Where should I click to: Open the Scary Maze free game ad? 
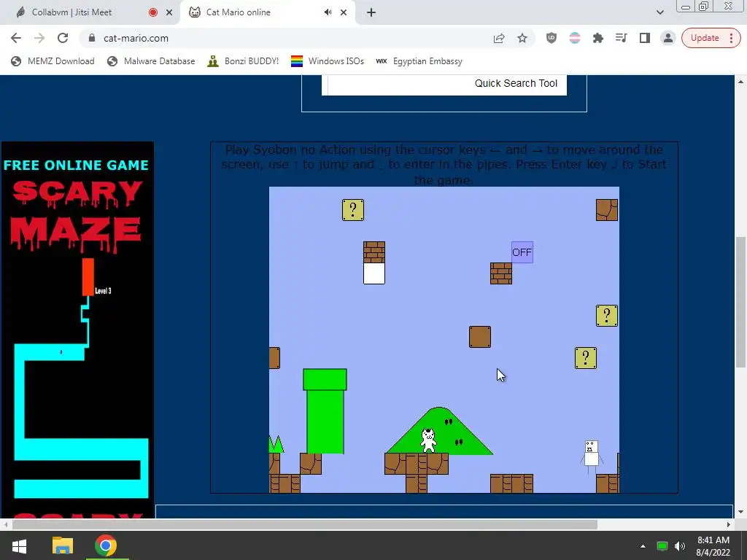[x=77, y=330]
